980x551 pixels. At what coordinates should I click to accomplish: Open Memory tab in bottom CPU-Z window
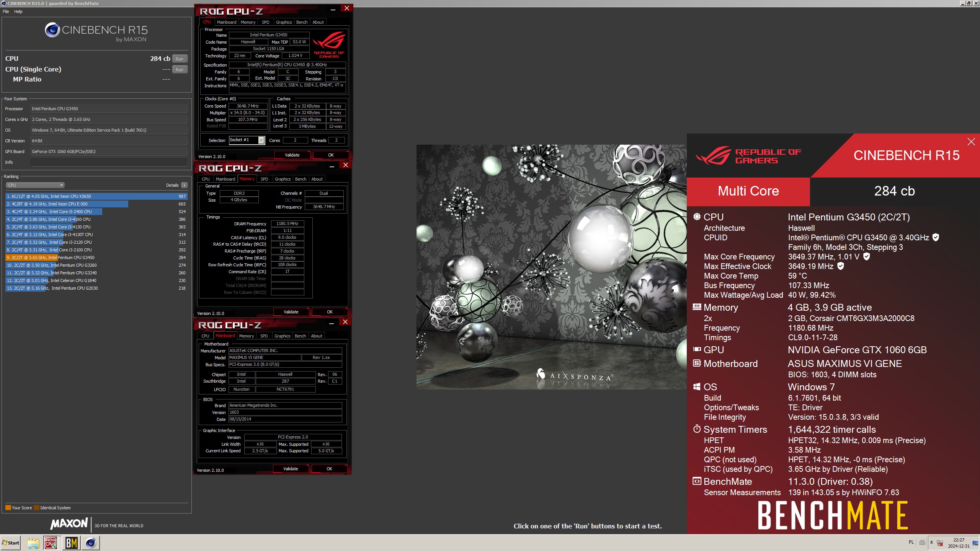pos(247,336)
